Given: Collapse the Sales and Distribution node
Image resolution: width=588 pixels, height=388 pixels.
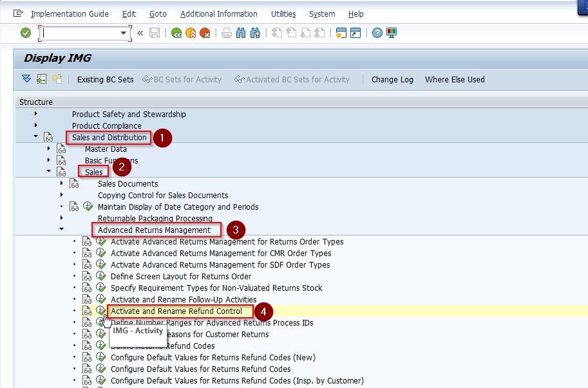Looking at the screenshot, I should pos(35,136).
